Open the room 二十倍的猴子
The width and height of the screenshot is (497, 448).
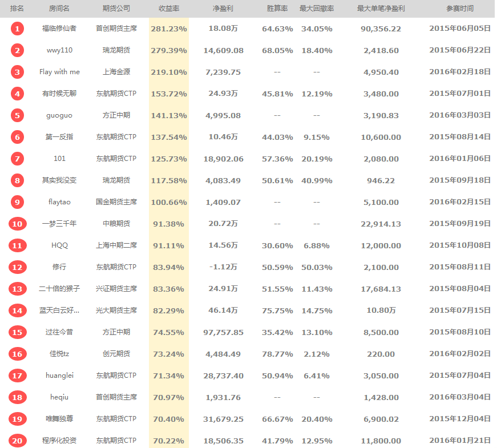(x=59, y=289)
